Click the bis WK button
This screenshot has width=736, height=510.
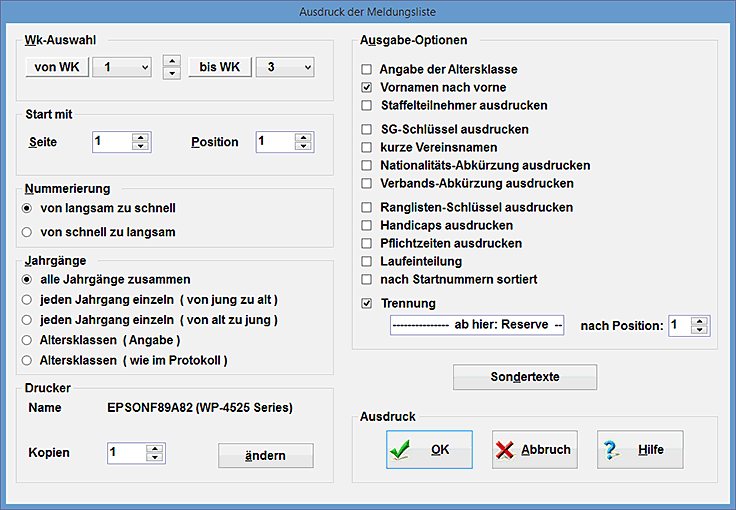[x=219, y=68]
